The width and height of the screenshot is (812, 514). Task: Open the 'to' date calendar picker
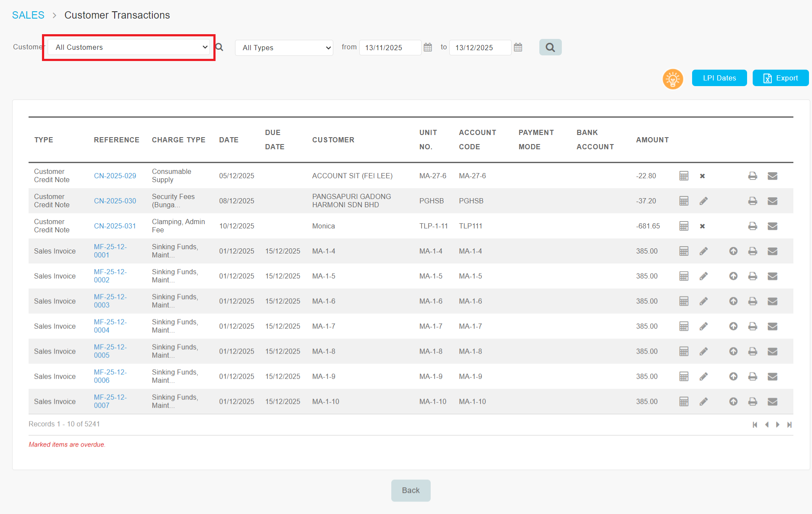tap(518, 47)
